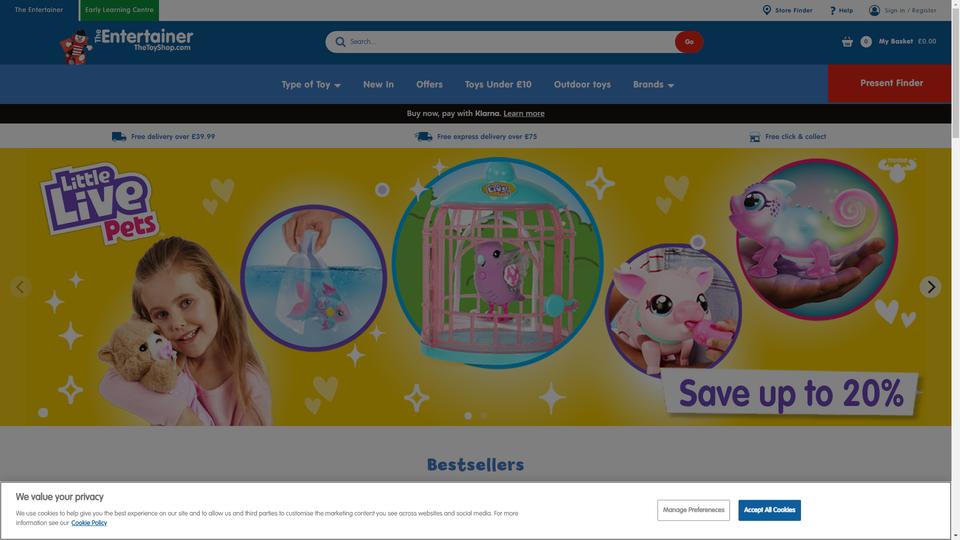Screen dimensions: 960x540
Task: Open My Basket £0.00
Action: (907, 42)
